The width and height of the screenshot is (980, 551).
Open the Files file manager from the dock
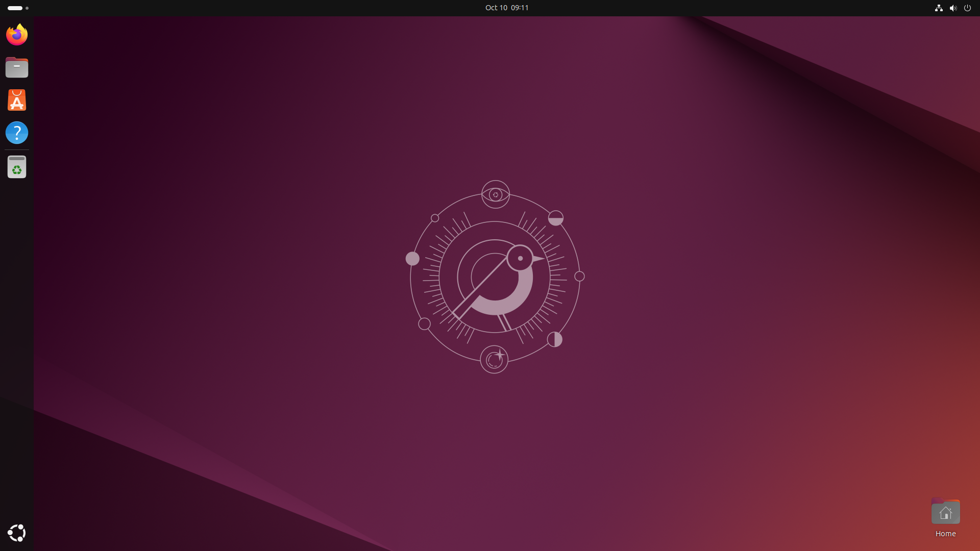16,67
